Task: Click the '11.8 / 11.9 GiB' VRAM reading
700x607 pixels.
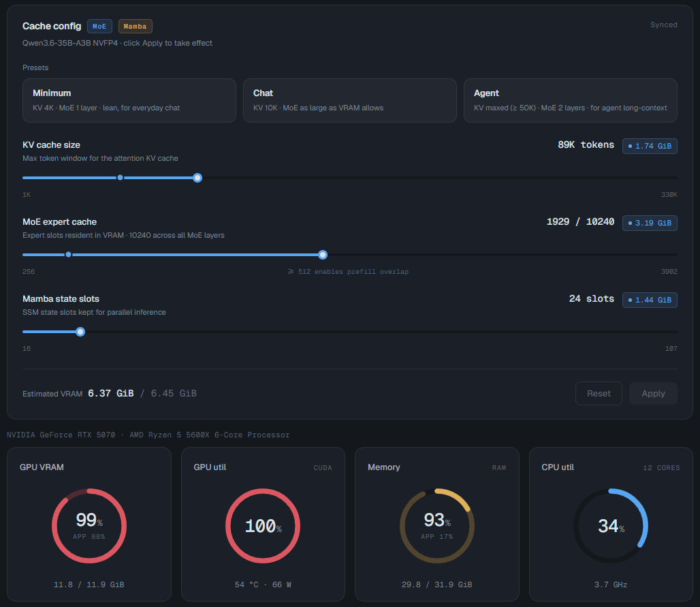Action: click(x=89, y=585)
